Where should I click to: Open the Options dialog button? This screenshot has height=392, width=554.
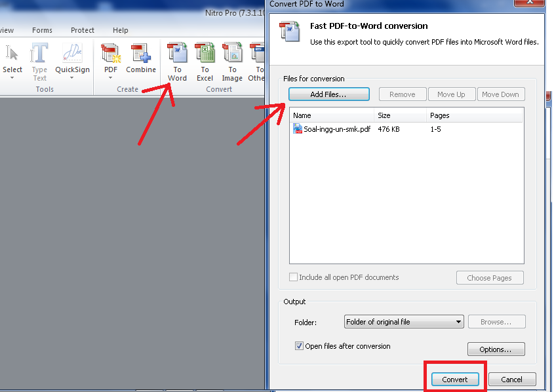point(496,349)
